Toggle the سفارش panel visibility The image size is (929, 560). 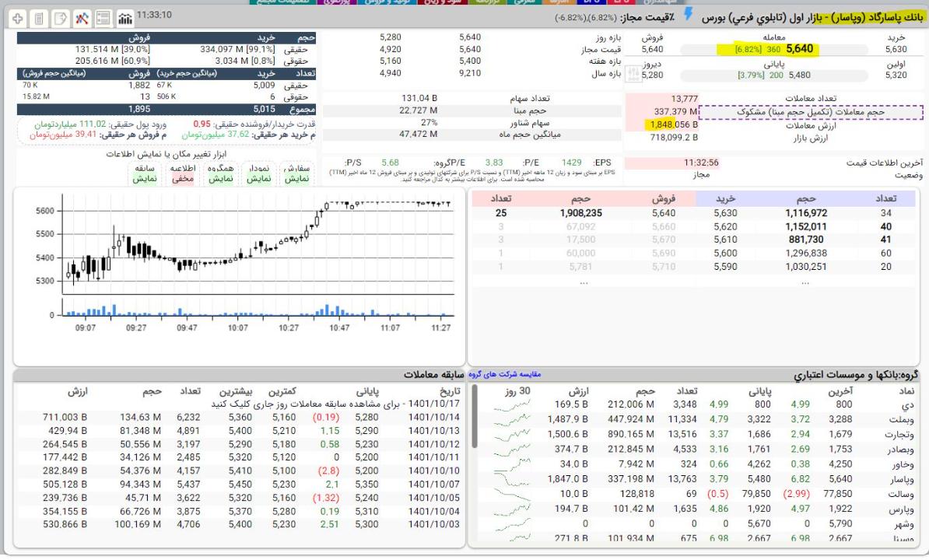coord(296,173)
